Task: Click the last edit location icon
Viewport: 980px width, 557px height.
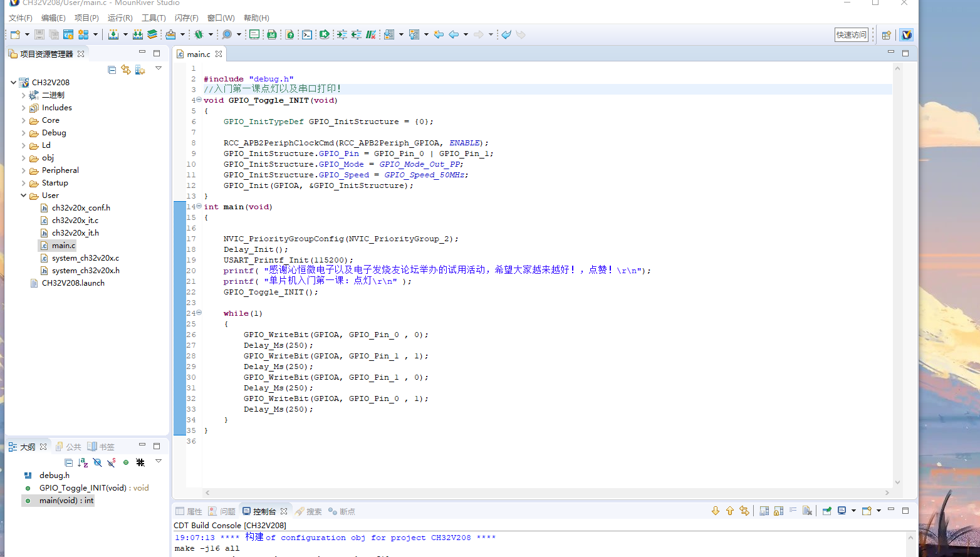Action: pyautogui.click(x=439, y=34)
